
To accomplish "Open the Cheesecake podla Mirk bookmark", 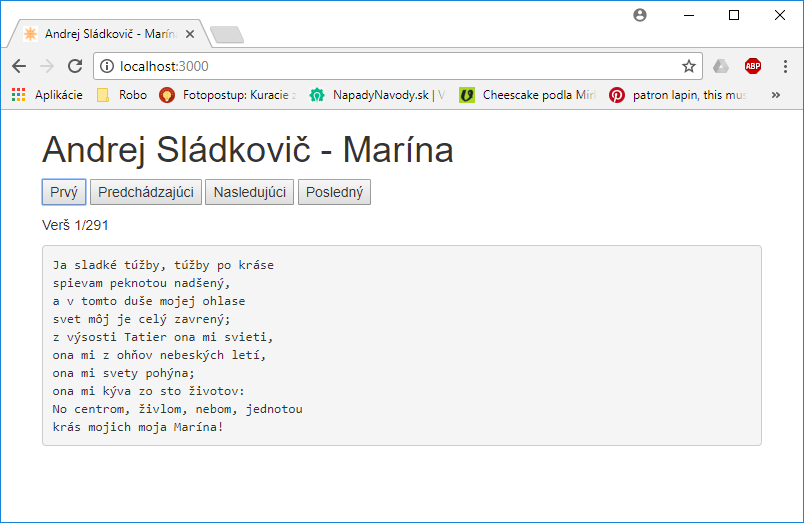I will pyautogui.click(x=528, y=95).
